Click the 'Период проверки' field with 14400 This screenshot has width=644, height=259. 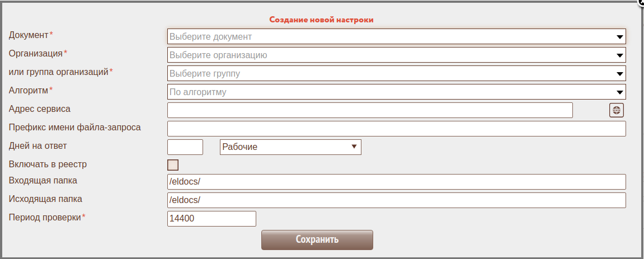coord(211,219)
